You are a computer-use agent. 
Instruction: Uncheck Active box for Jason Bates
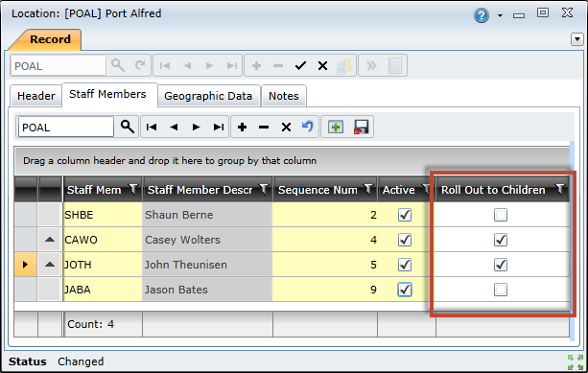(405, 290)
